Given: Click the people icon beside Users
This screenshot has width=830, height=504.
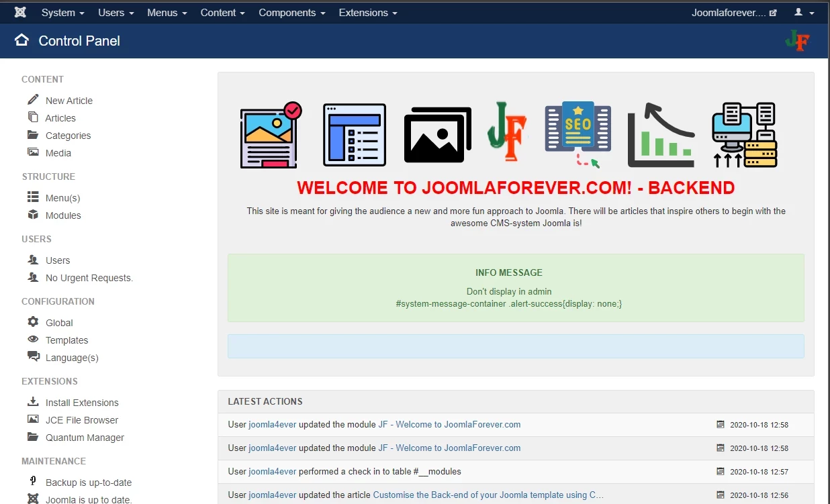Looking at the screenshot, I should click(33, 259).
